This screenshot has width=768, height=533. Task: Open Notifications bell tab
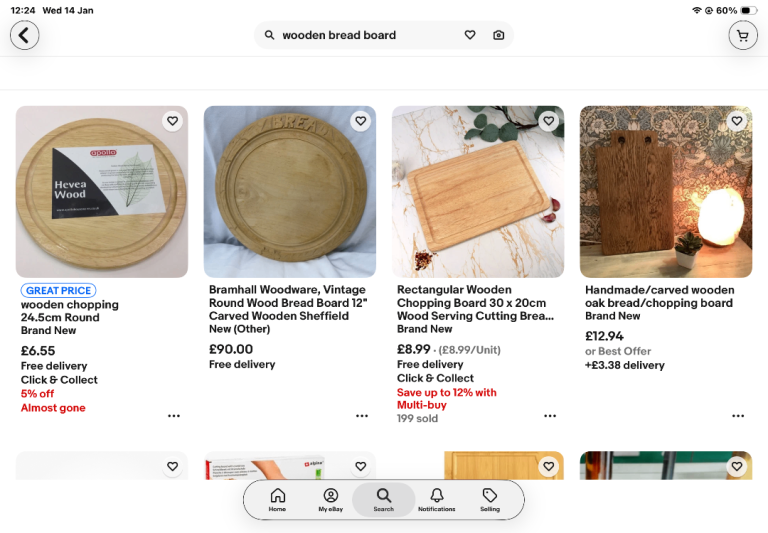coord(437,499)
